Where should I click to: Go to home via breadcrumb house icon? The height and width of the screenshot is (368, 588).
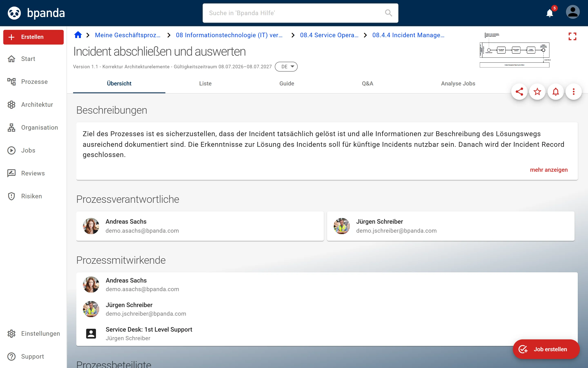(x=78, y=35)
